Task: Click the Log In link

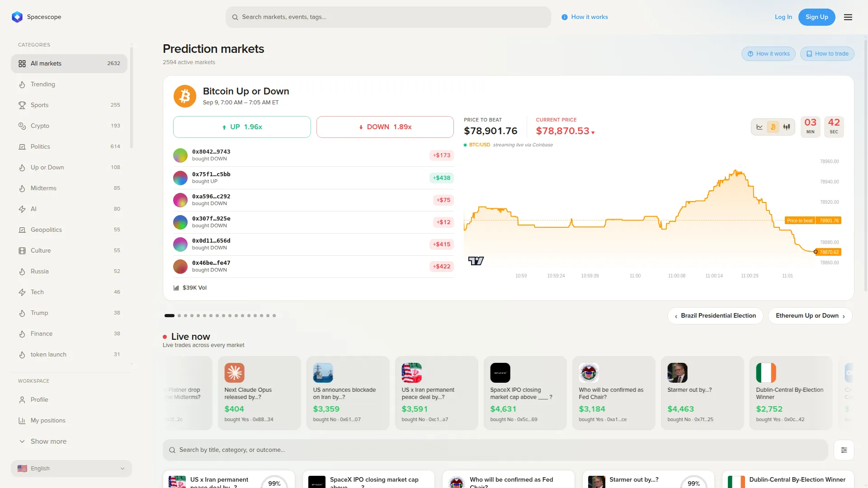Action: point(783,17)
